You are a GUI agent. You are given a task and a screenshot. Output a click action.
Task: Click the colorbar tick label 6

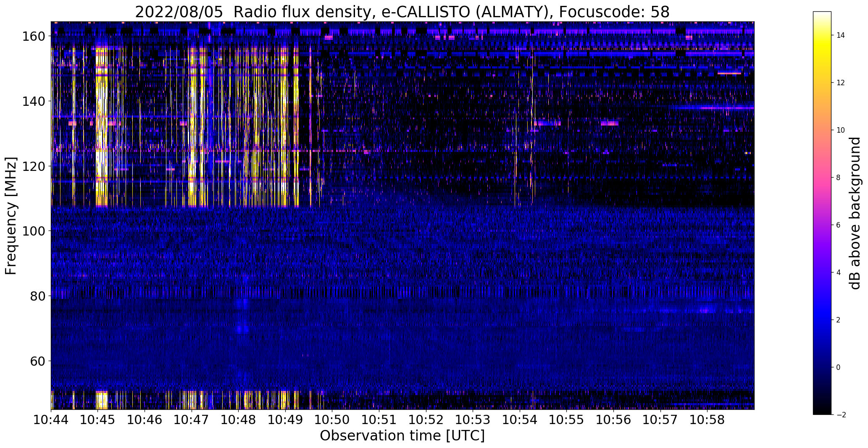838,225
